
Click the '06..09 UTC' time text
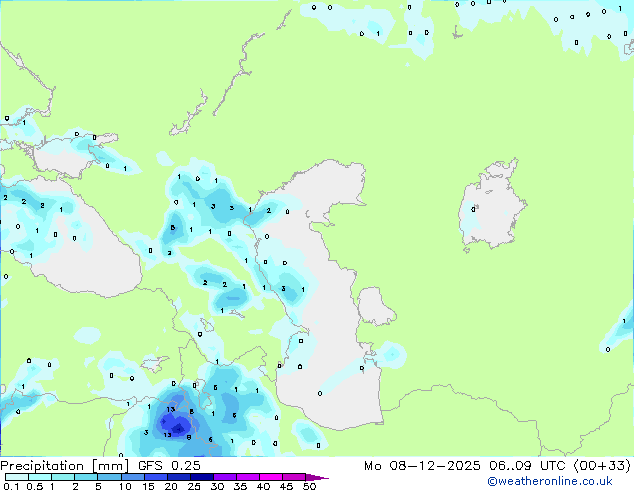click(x=526, y=466)
